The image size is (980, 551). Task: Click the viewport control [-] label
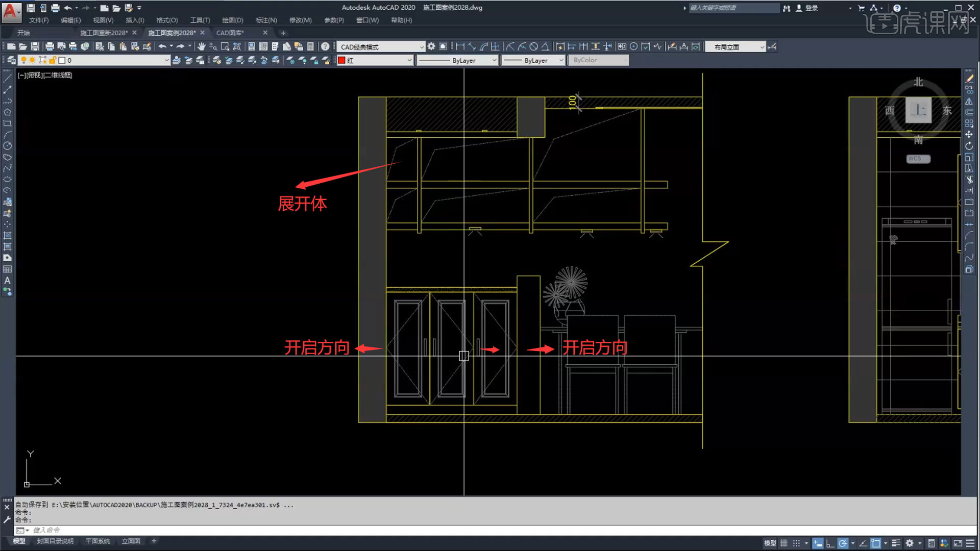(21, 75)
